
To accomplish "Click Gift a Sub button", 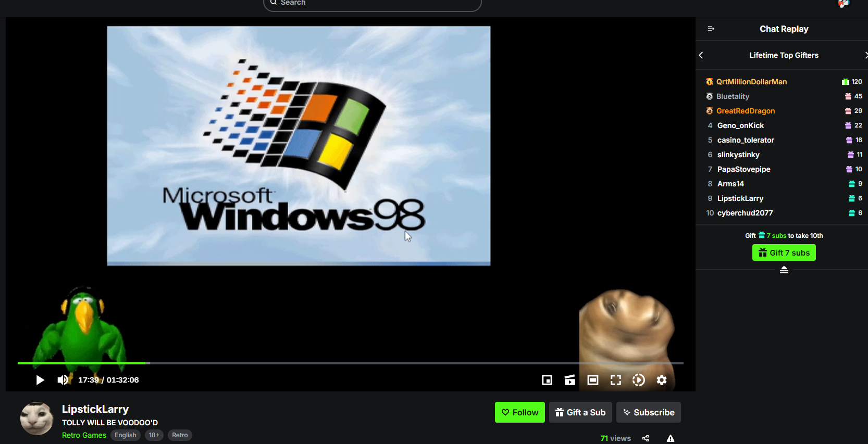I will (x=580, y=412).
